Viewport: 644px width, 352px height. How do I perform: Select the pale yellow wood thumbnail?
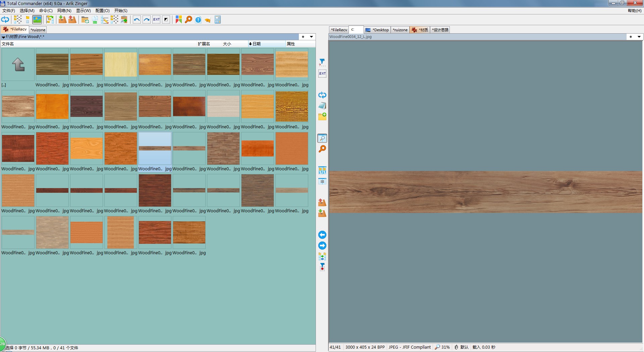tap(121, 64)
